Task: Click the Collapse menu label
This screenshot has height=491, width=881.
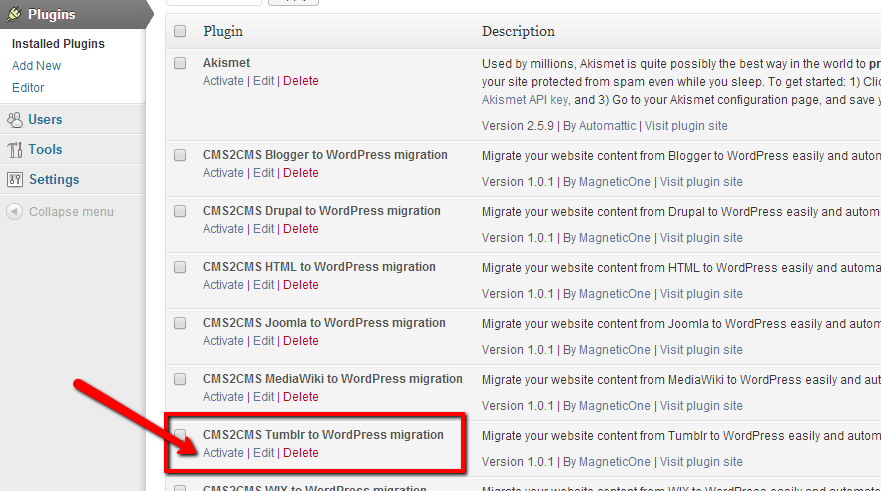Action: [x=71, y=212]
